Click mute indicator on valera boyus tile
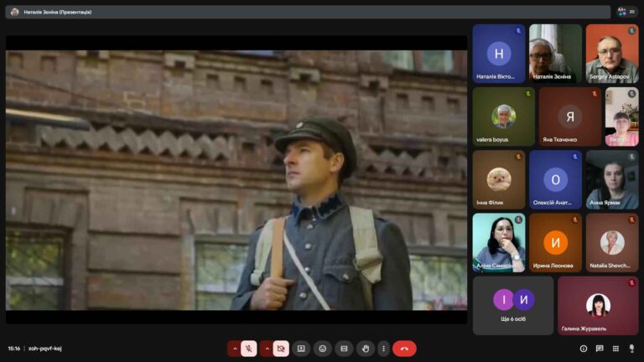This screenshot has width=644, height=362. (x=528, y=94)
